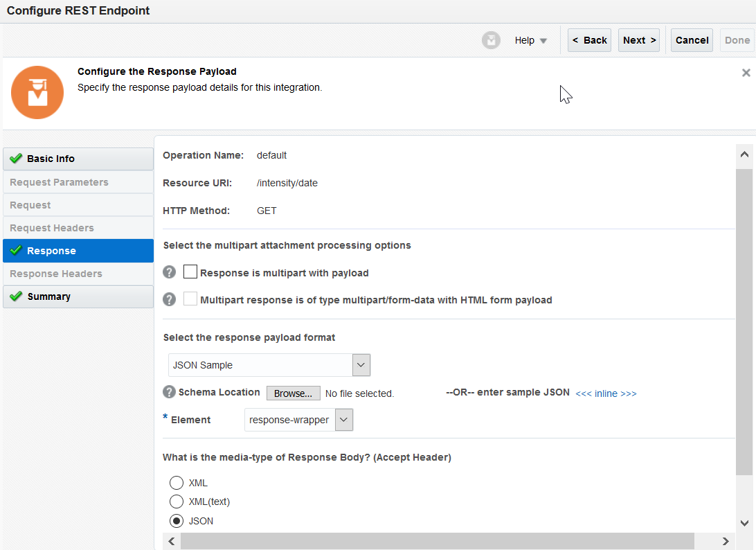The height and width of the screenshot is (550, 756).
Task: Click left arrow of horizontal scrollbar
Action: coord(172,541)
